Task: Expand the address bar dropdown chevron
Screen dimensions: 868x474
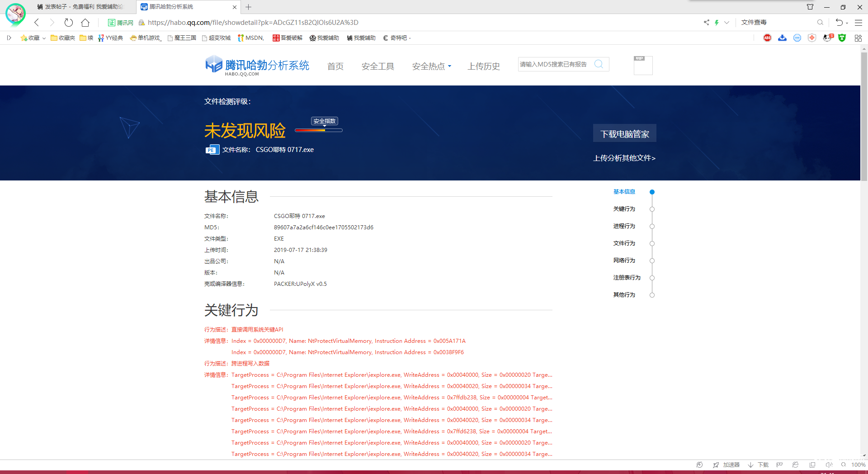Action: point(726,22)
